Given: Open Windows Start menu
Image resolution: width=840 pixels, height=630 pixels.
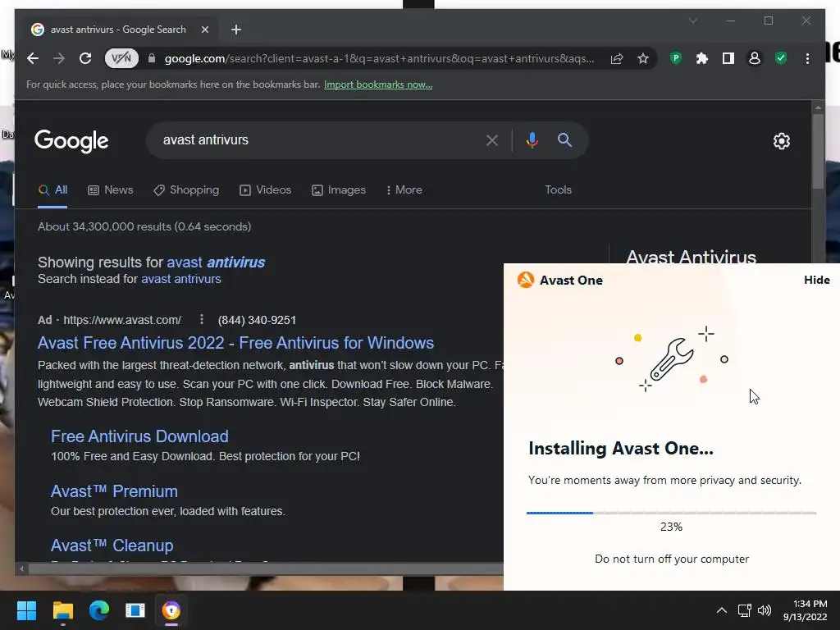Looking at the screenshot, I should click(x=26, y=610).
